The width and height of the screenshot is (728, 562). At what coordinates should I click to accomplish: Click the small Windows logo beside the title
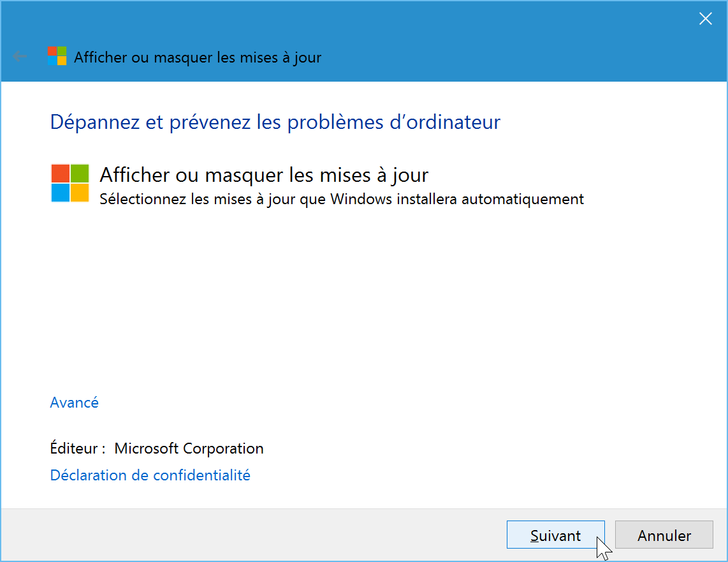[57, 56]
